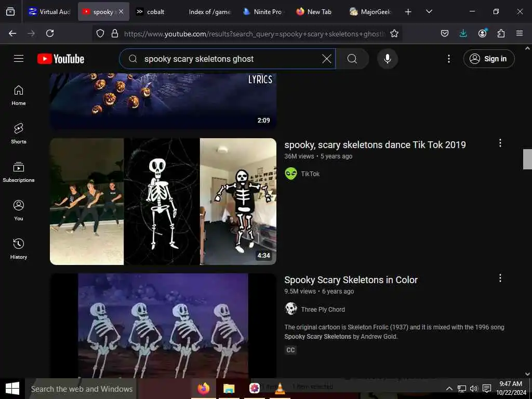Open the Windows Start menu
This screenshot has height=399, width=532.
tap(12, 389)
